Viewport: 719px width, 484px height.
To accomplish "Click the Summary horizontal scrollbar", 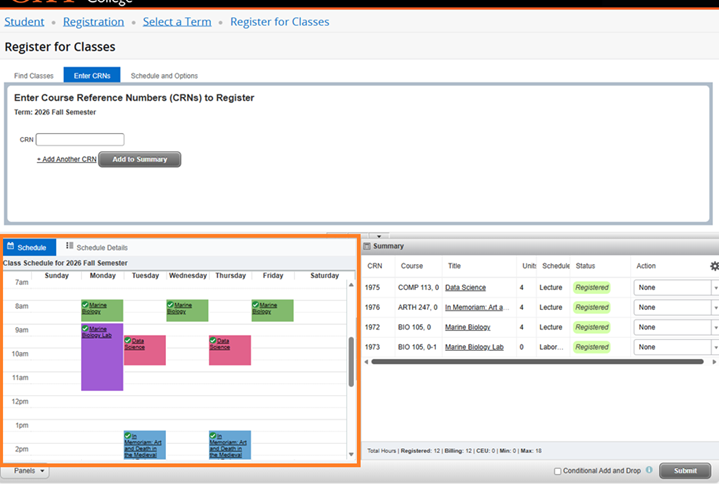I will [537, 362].
